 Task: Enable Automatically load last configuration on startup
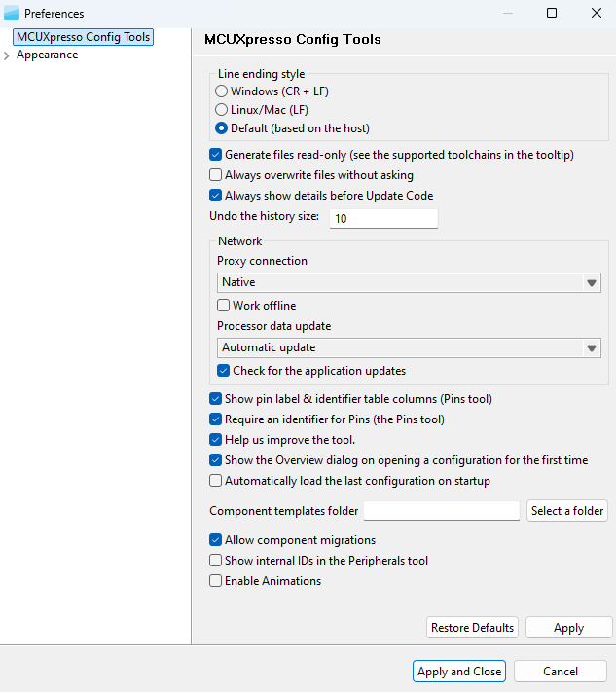[x=215, y=480]
